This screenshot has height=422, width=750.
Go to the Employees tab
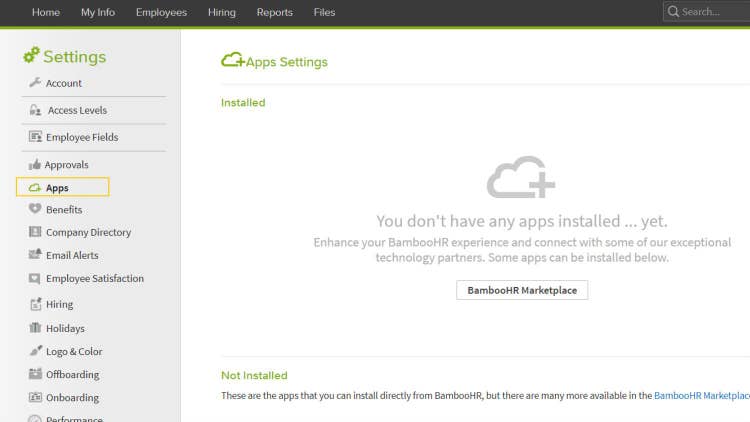tap(161, 12)
